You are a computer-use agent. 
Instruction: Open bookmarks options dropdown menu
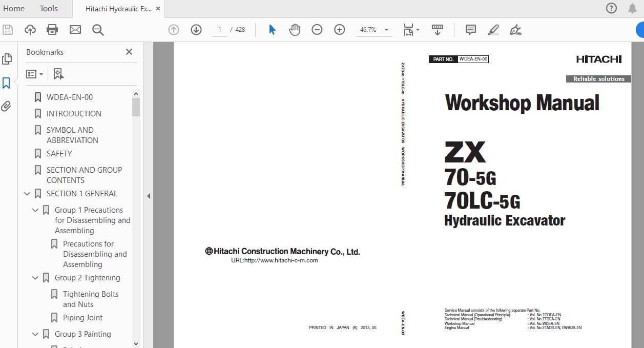(35, 74)
